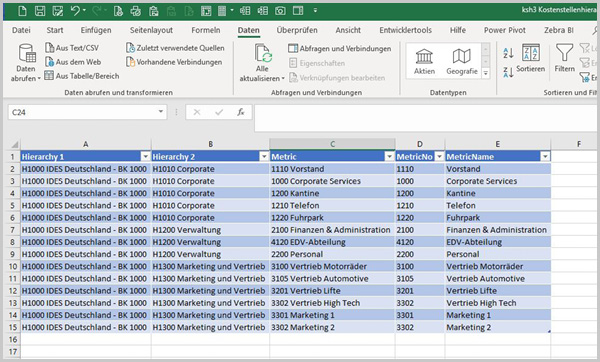
Task: Switch to the Ansicht tab
Action: click(348, 30)
